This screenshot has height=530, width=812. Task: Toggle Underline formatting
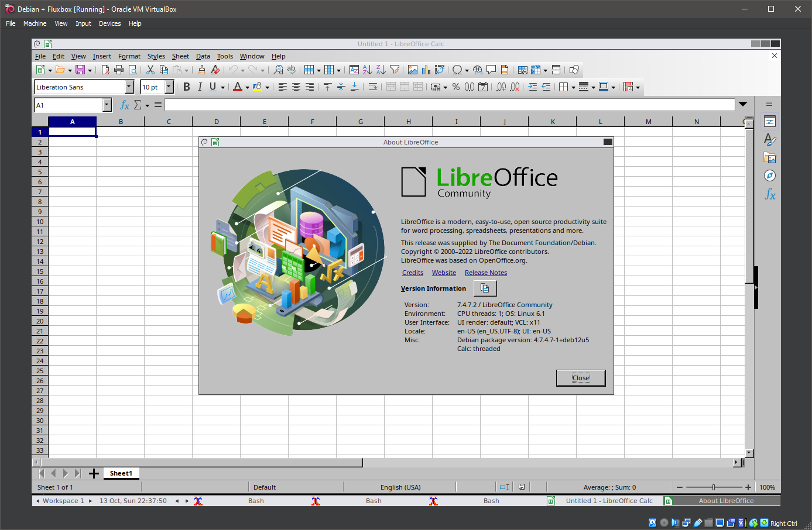pos(213,87)
